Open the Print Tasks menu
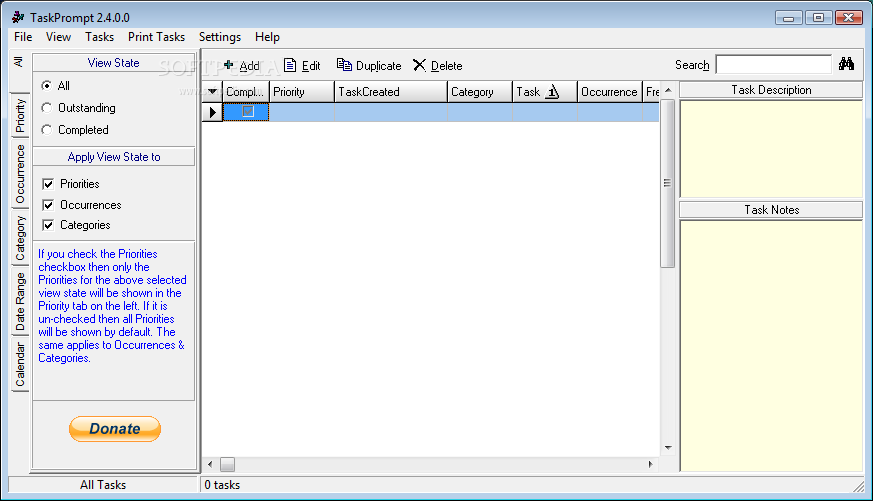This screenshot has height=501, width=873. (x=156, y=37)
